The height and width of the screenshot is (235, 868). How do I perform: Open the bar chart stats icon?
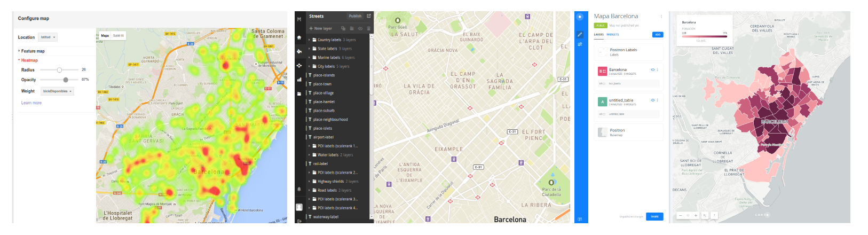[x=299, y=79]
